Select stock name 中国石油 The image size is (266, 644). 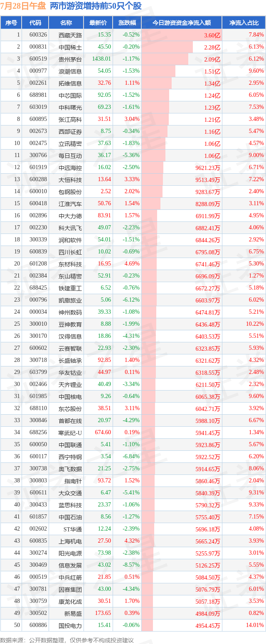70,517
